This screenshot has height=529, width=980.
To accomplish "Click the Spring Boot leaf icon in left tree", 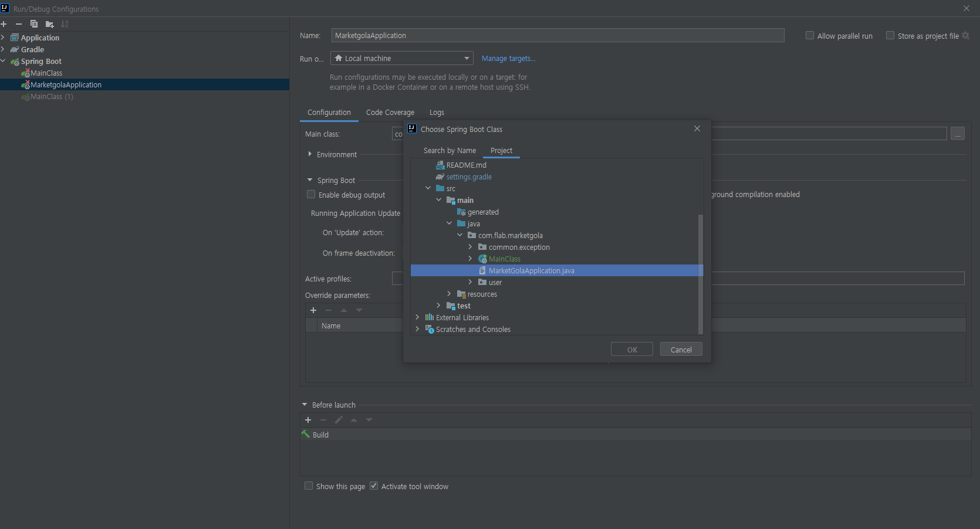I will (x=15, y=62).
